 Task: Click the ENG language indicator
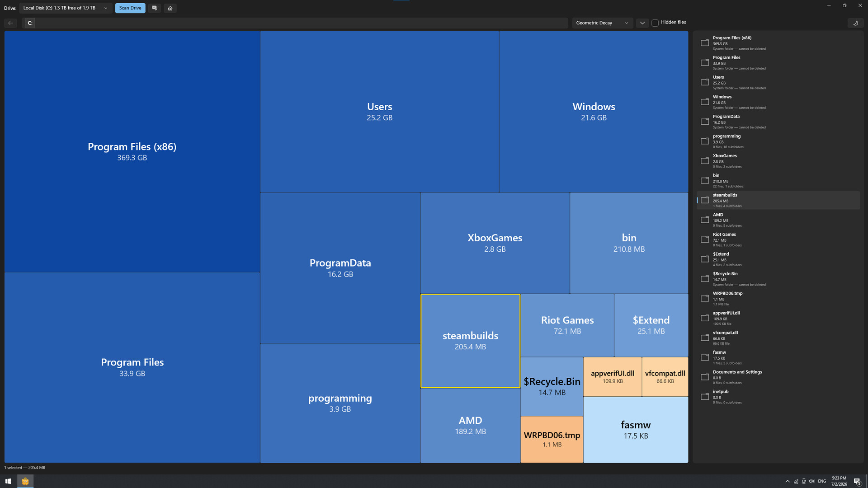click(822, 481)
